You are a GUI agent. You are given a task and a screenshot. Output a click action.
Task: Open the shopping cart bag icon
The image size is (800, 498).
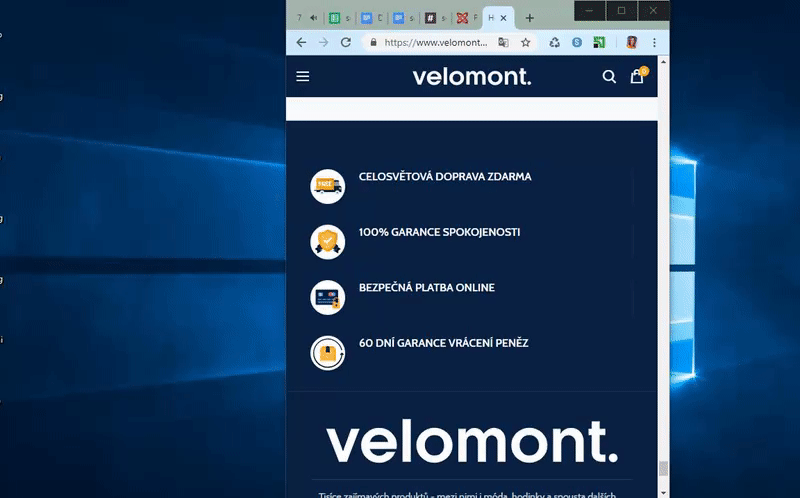coord(637,77)
